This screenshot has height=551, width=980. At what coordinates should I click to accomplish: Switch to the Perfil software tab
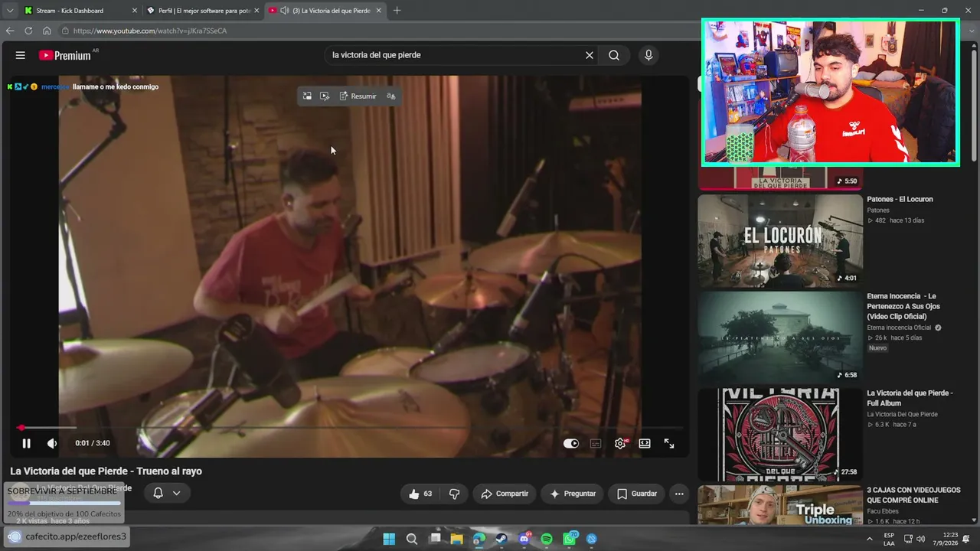pos(203,11)
